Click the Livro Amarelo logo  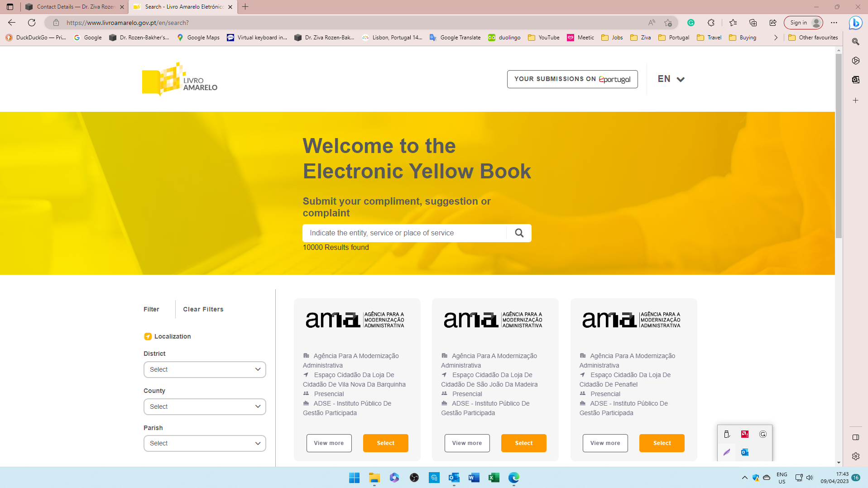click(x=180, y=79)
